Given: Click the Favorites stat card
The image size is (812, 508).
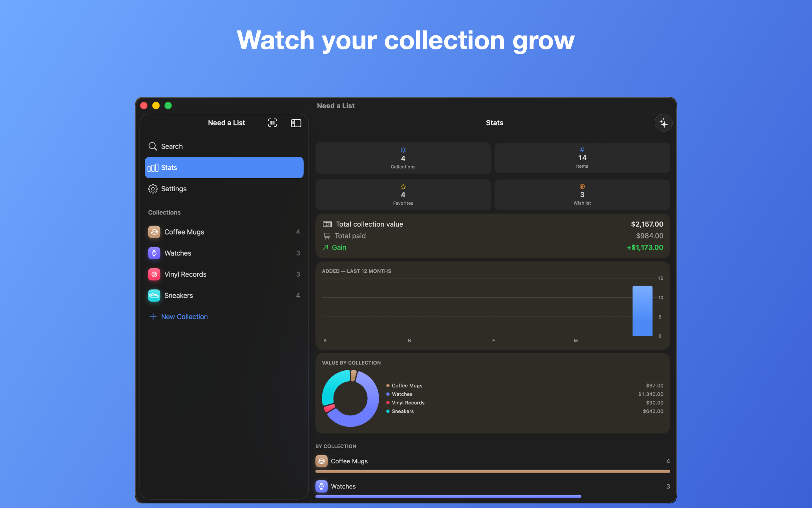Looking at the screenshot, I should point(403,194).
